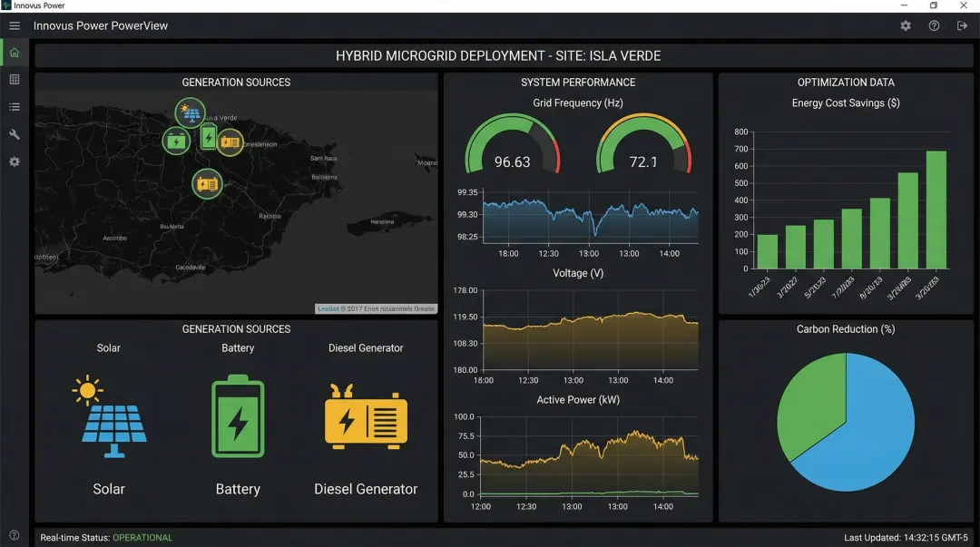Go to the Home dashboard in sidebar
Screen dimensions: 980x547
[x=15, y=53]
